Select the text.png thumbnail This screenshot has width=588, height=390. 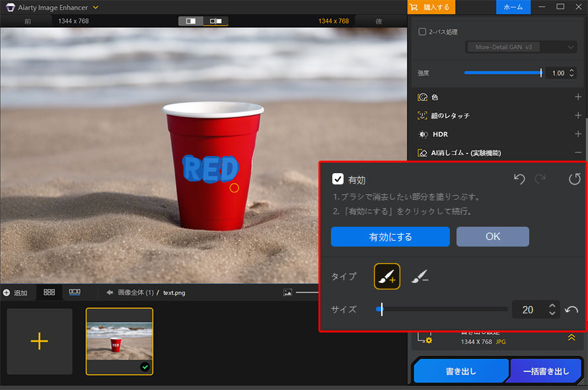(119, 340)
